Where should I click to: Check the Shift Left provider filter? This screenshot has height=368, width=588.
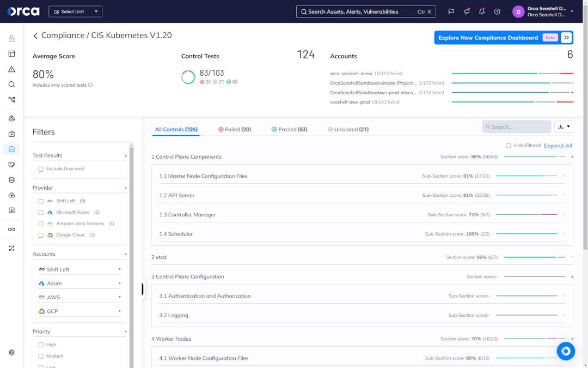[x=41, y=201]
